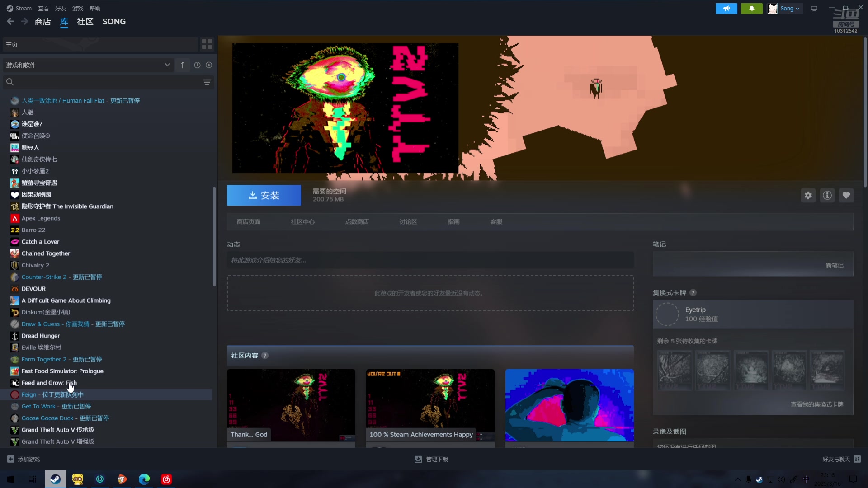The image size is (868, 488).
Task: Open 查看我的集换式卡牌 link
Action: [817, 404]
